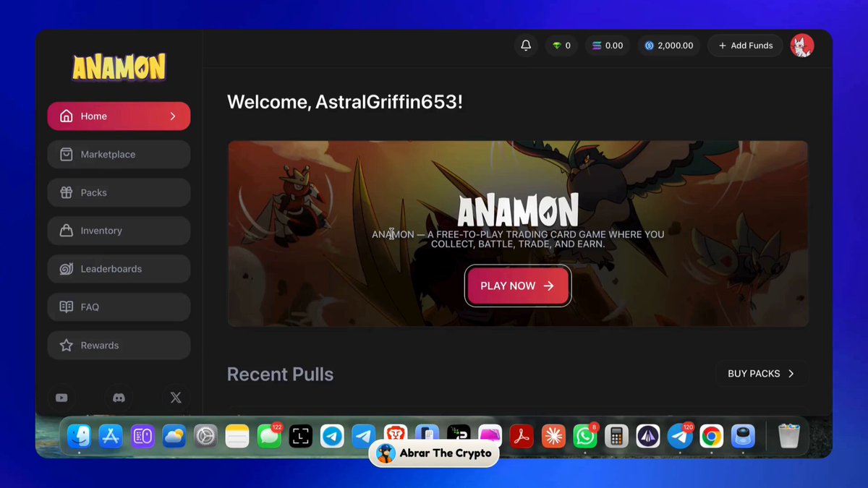The image size is (868, 488).
Task: Click the green gem balance showing 0
Action: (561, 46)
